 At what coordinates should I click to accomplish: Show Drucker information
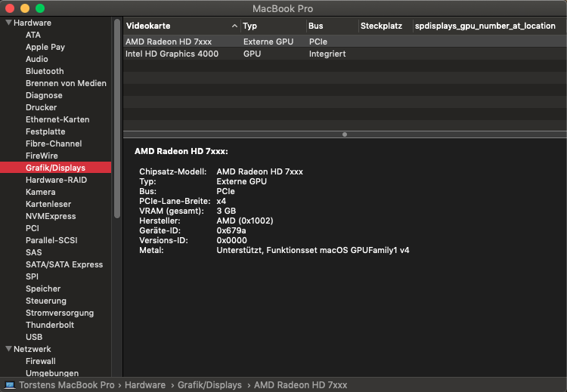[41, 107]
